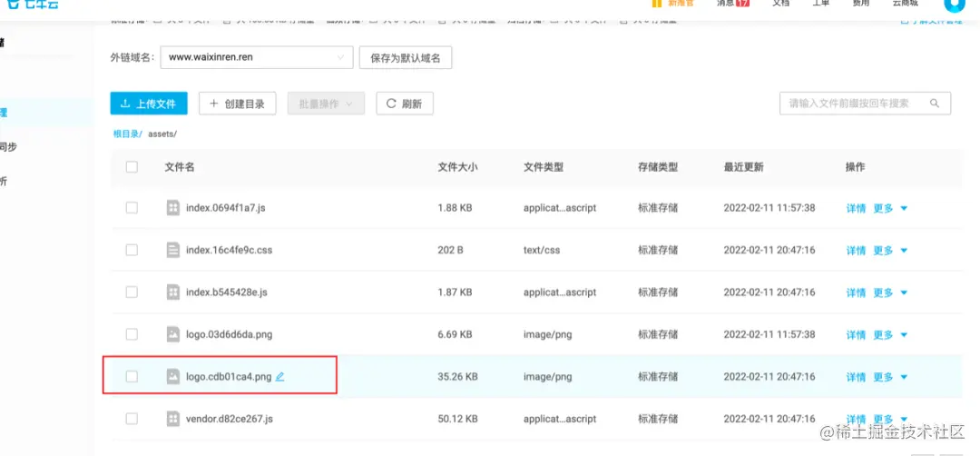This screenshot has height=456, width=980.
Task: Click the 上传文件 upload button
Action: 149,104
